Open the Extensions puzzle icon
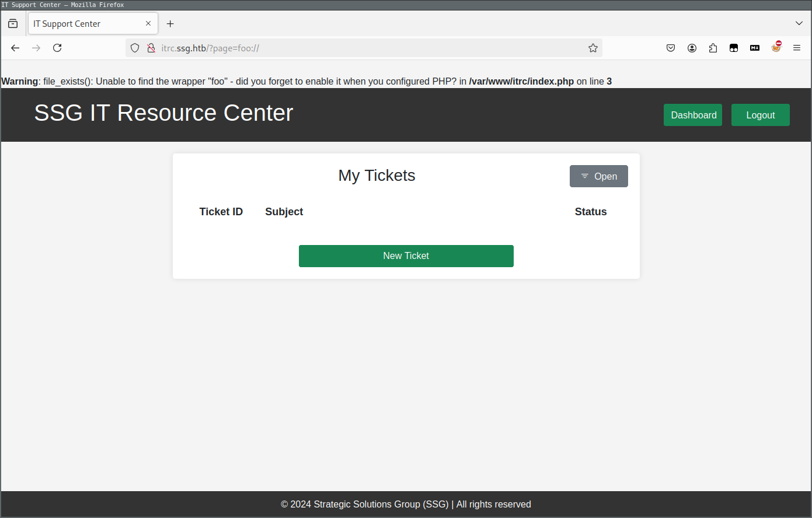Screen dimensions: 812x518 [x=713, y=48]
